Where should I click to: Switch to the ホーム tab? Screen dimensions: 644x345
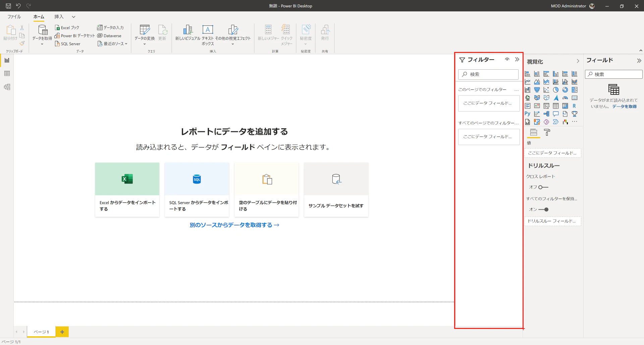pos(39,17)
